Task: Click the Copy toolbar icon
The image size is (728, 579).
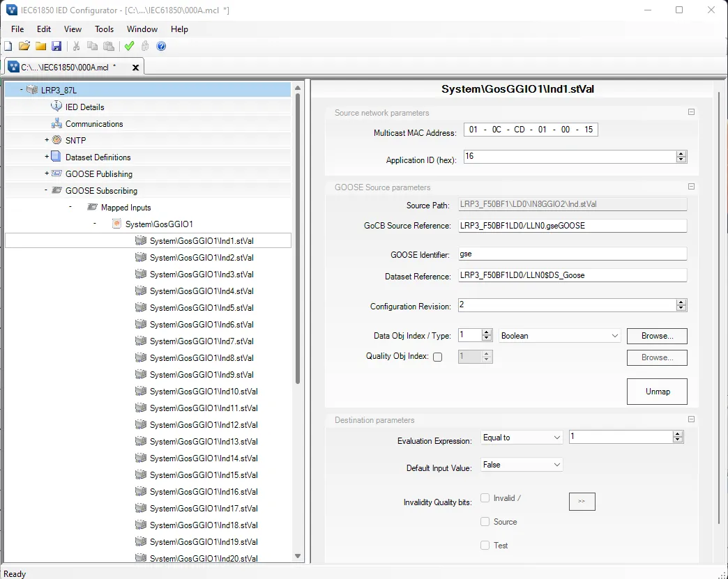Action: [x=92, y=46]
